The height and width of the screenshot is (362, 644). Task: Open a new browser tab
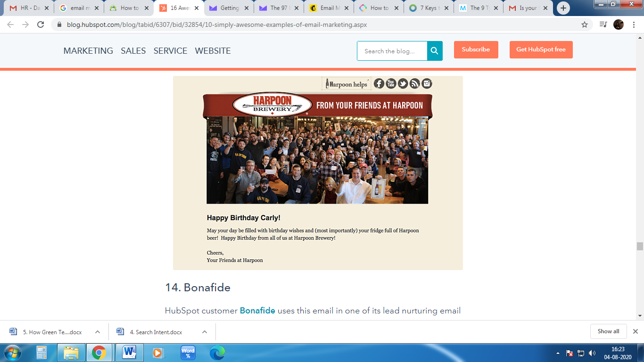pyautogui.click(x=563, y=8)
